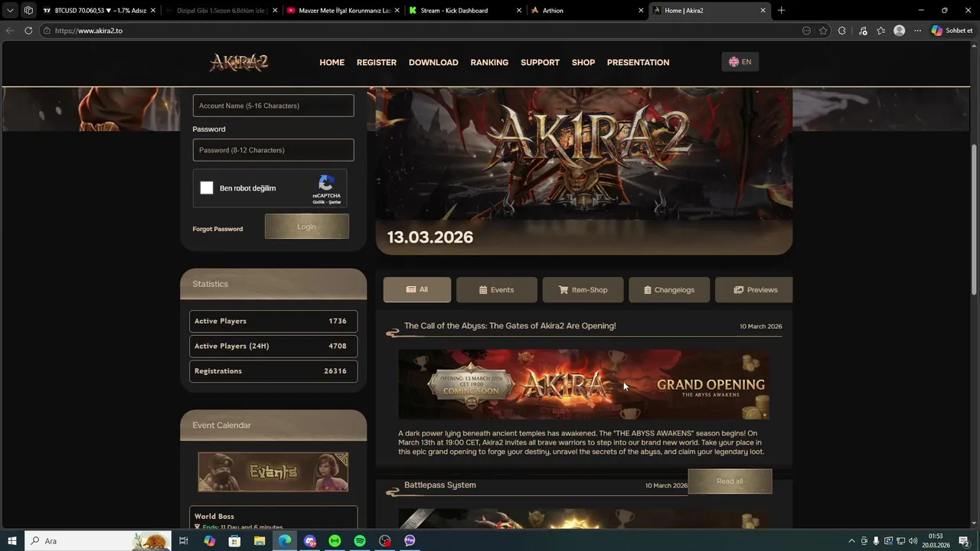
Task: Open the DOWNLOAD menu item
Action: coord(433,63)
